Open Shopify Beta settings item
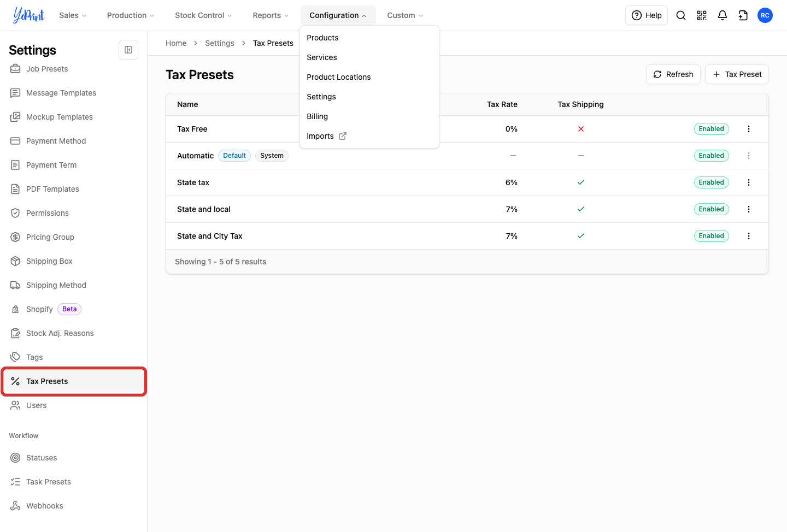Viewport: 787px width, 532px height. pos(73,309)
